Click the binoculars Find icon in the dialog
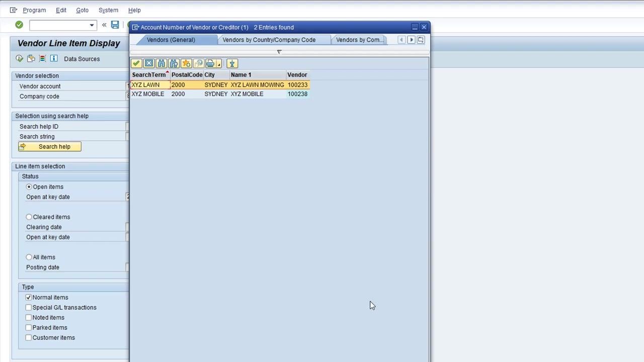The image size is (644, 362). 162,63
